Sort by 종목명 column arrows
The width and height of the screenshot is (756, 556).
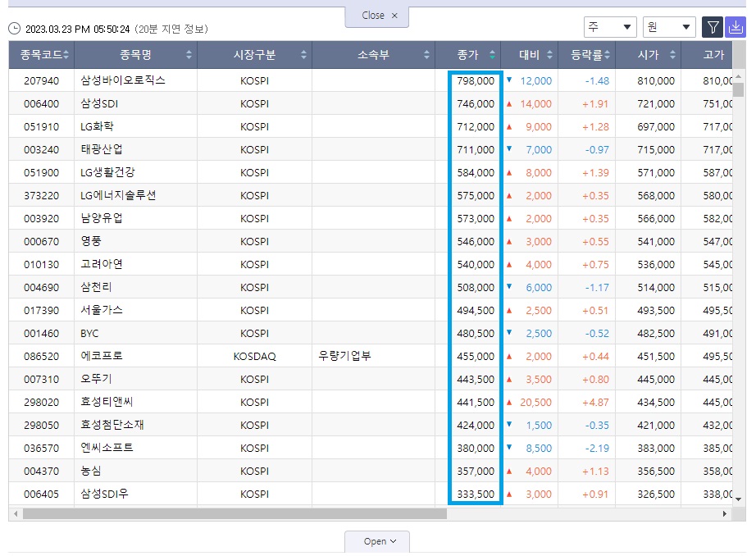pyautogui.click(x=189, y=55)
